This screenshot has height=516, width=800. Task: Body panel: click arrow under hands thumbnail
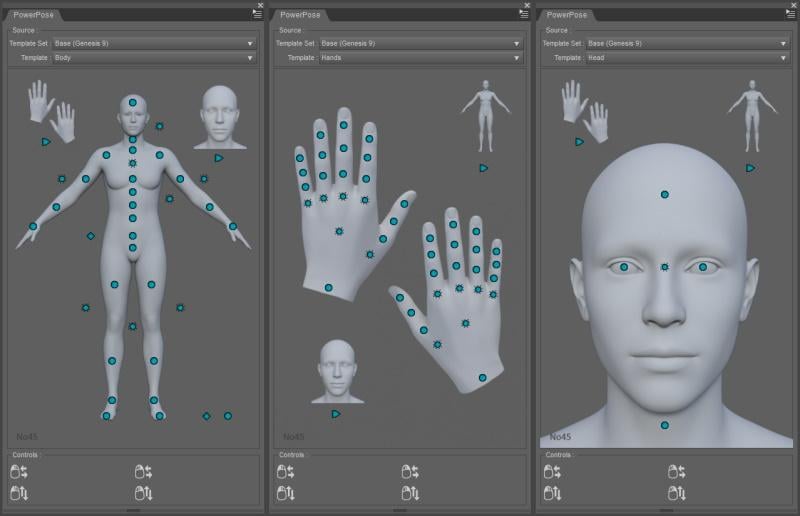pyautogui.click(x=46, y=142)
